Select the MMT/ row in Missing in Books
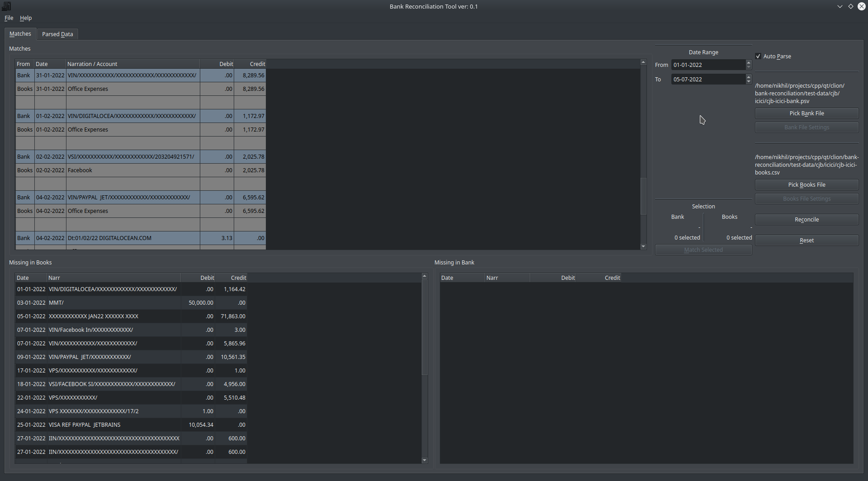This screenshot has height=481, width=868. click(131, 303)
